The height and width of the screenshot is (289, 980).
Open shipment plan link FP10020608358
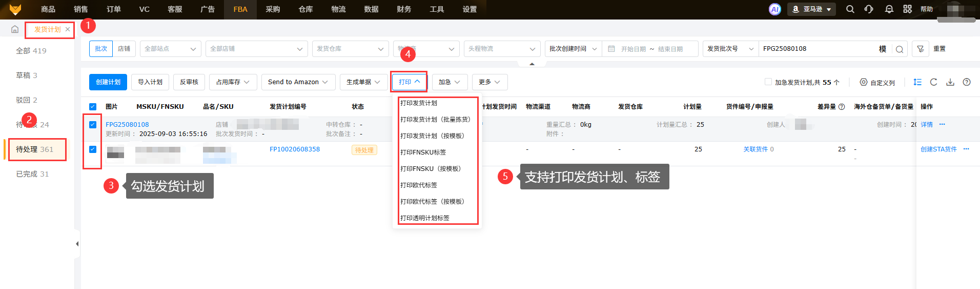pyautogui.click(x=295, y=149)
